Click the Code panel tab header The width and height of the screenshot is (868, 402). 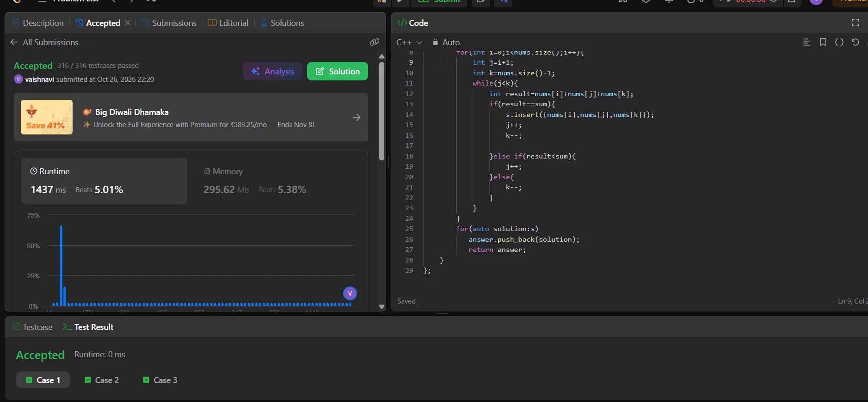(412, 23)
